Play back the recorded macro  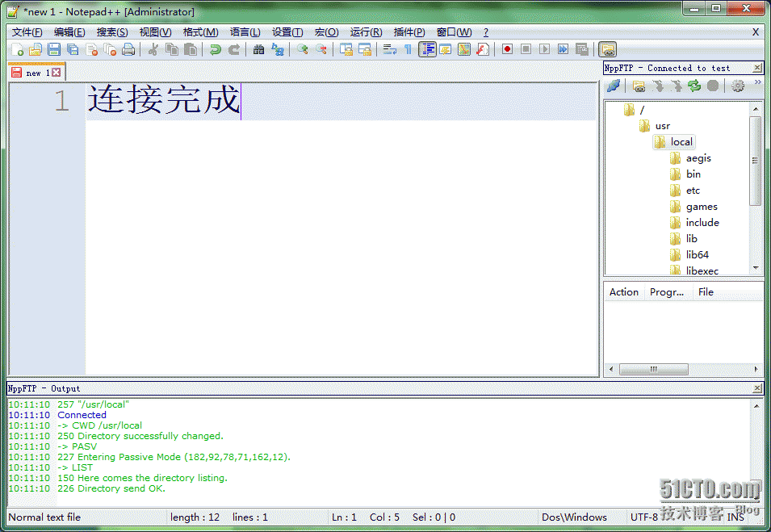544,49
